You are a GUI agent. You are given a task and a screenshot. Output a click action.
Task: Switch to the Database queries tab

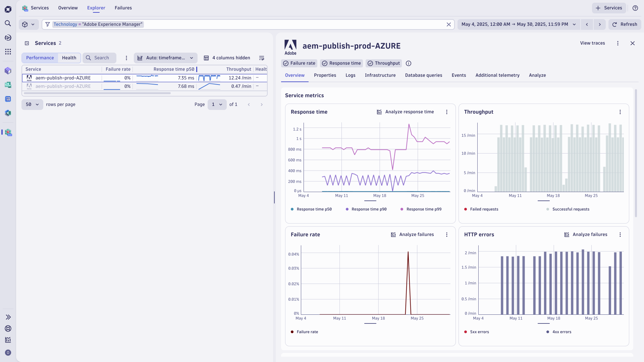[423, 75]
